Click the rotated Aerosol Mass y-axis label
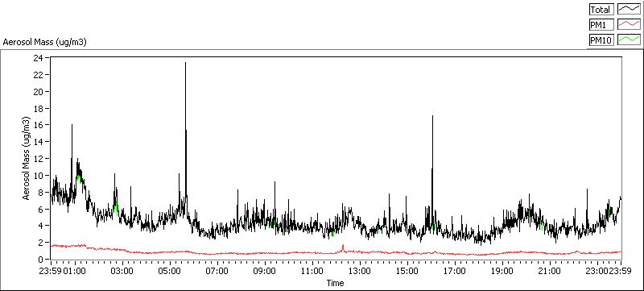 tap(27, 158)
